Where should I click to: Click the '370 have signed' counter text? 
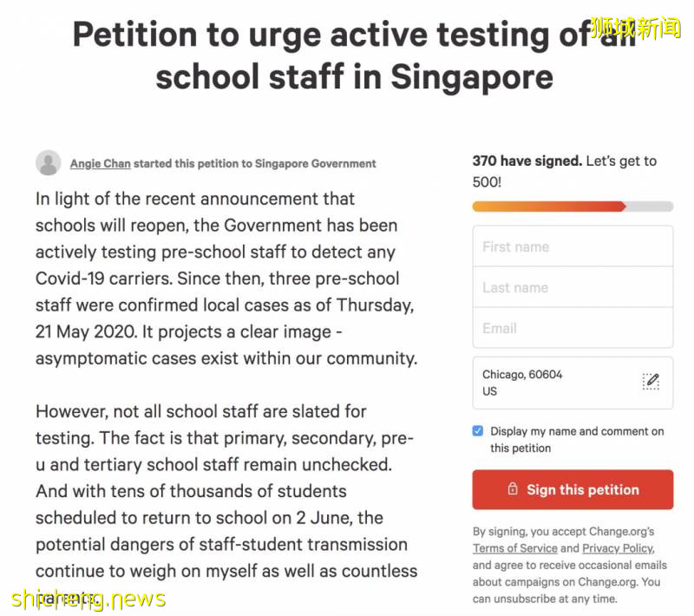527,161
